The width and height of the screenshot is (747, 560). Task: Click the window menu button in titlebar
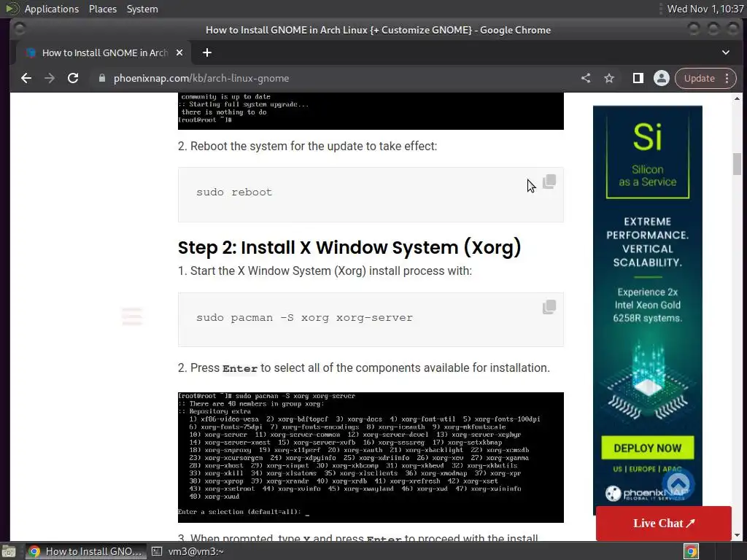[x=20, y=29]
